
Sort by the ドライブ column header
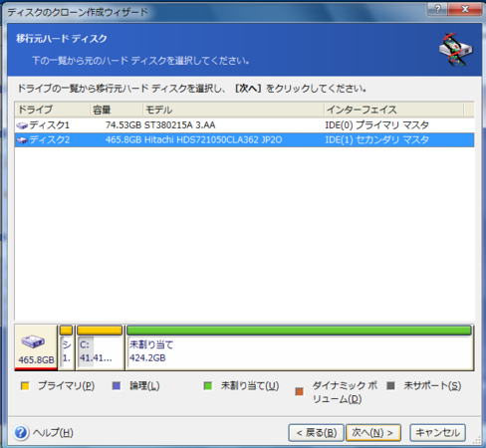pos(52,110)
